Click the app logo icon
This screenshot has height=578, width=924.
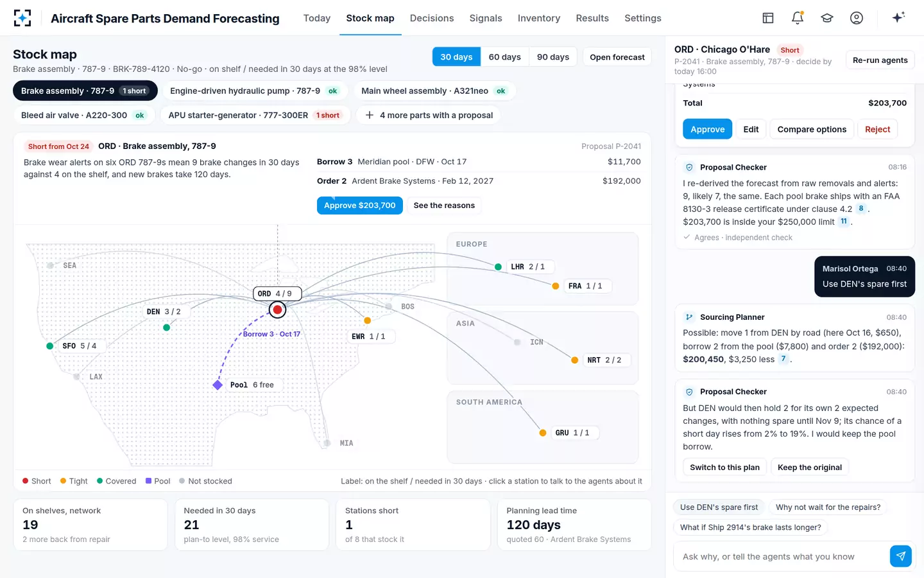coord(22,18)
